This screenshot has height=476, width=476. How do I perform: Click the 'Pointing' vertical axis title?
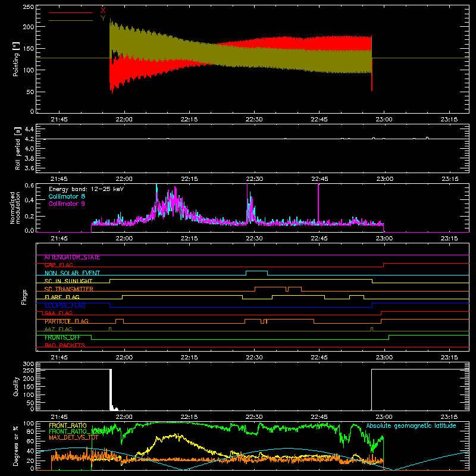coord(15,59)
